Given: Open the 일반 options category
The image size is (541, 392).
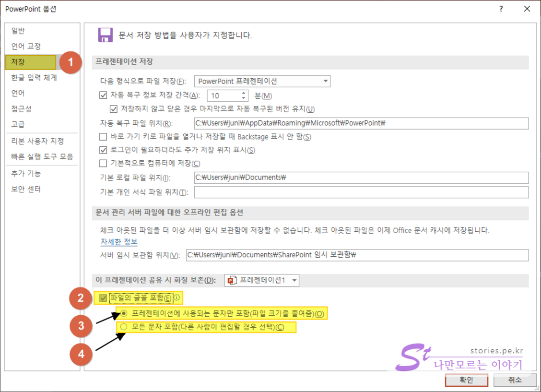Looking at the screenshot, I should 18,31.
